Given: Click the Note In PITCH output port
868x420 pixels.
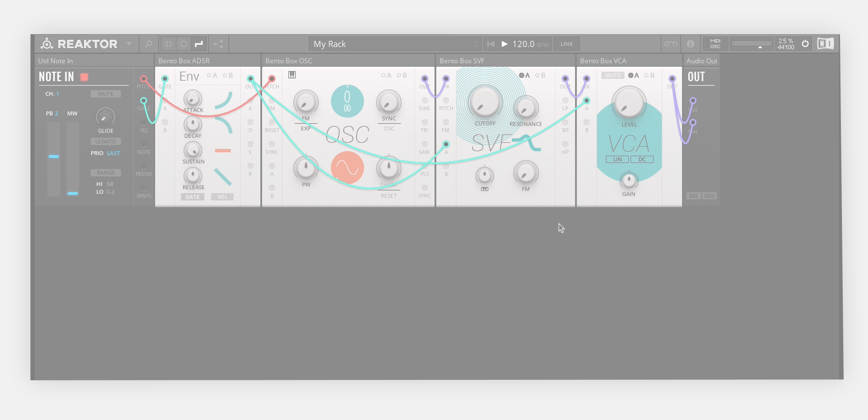Looking at the screenshot, I should click(144, 79).
